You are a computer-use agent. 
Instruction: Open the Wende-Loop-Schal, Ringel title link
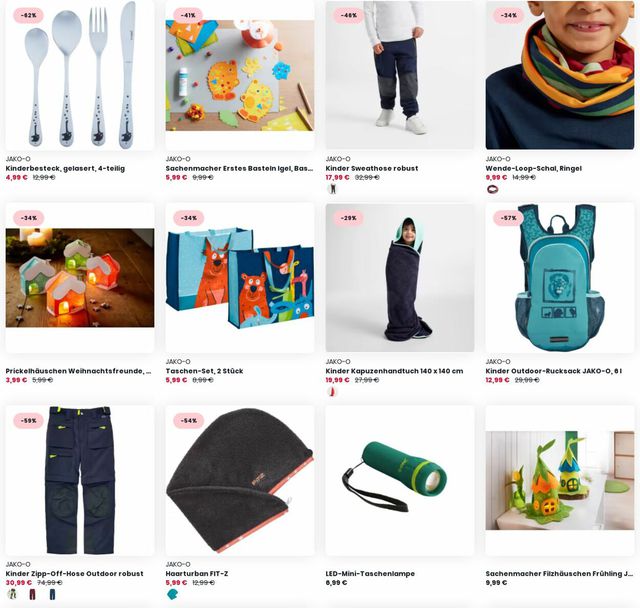coord(533,168)
